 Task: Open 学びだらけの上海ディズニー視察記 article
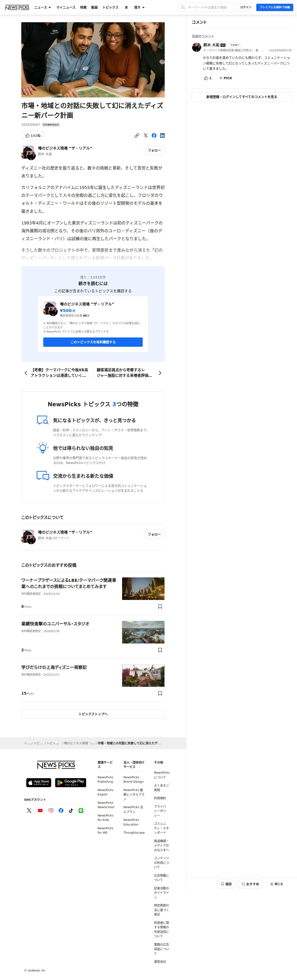click(54, 667)
